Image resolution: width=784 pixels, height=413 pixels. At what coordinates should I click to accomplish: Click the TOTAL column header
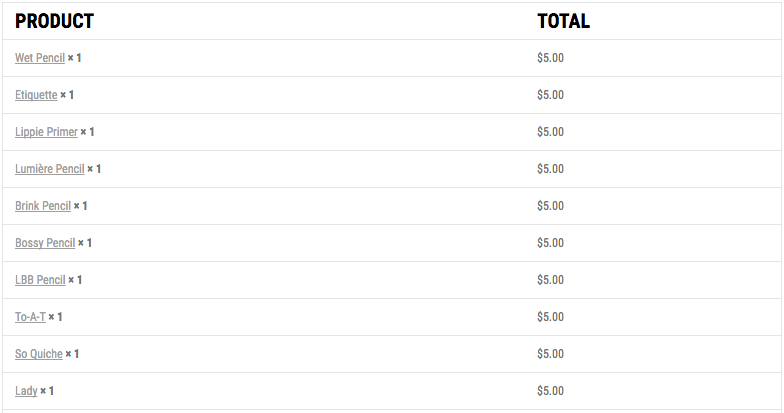coord(564,21)
